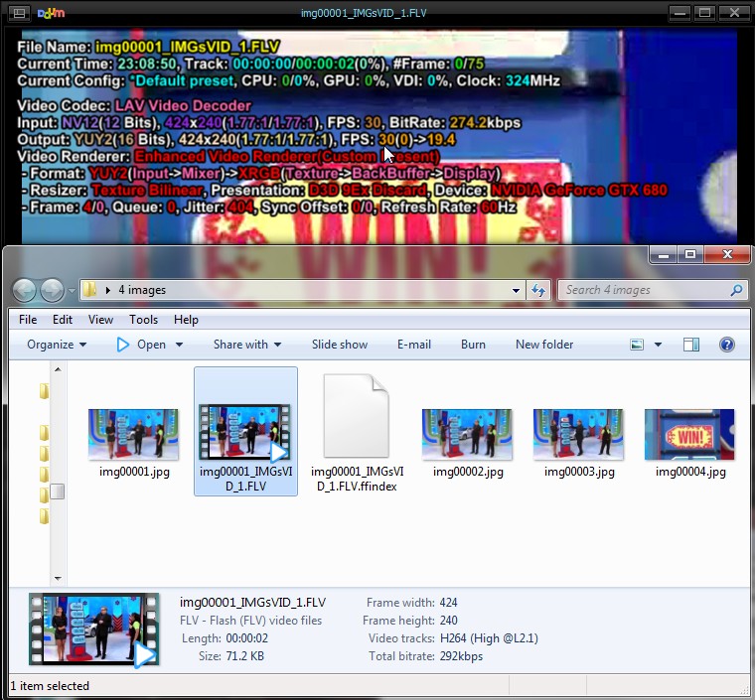
Task: Expand address bar breadcrumb arrow before 4 images
Action: 108,290
